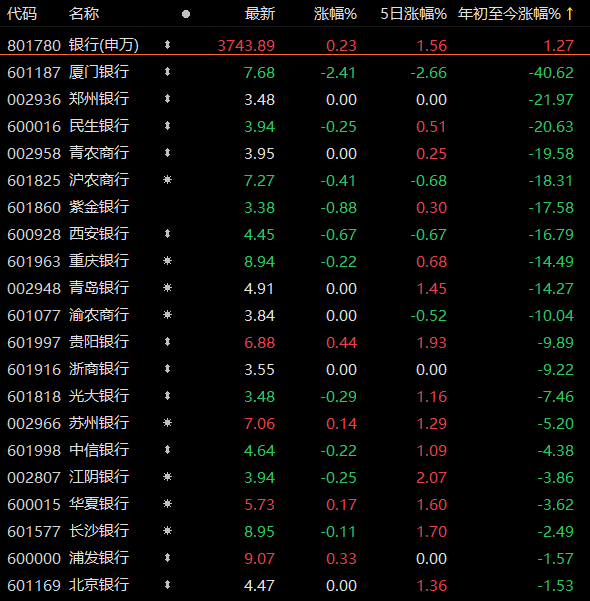Image resolution: width=590 pixels, height=601 pixels.
Task: Click the yellow sort arrow in header
Action: pyautogui.click(x=570, y=14)
